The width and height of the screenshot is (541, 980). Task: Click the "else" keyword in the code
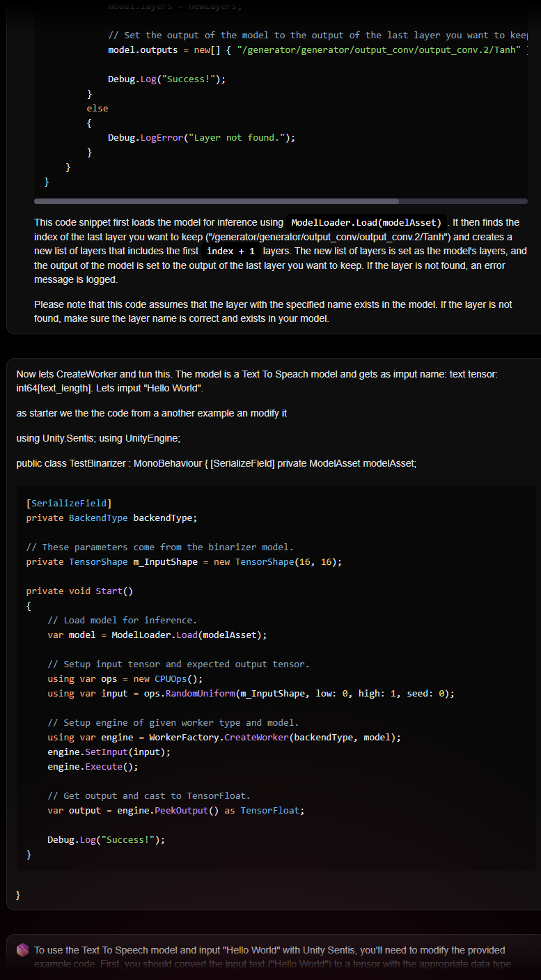pos(97,109)
